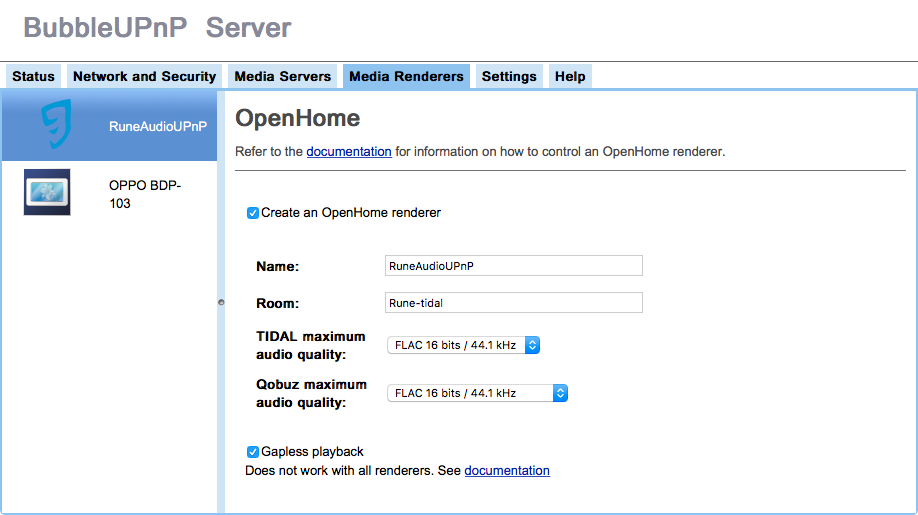Open TIDAL maximum audio quality dropdown

pyautogui.click(x=463, y=345)
